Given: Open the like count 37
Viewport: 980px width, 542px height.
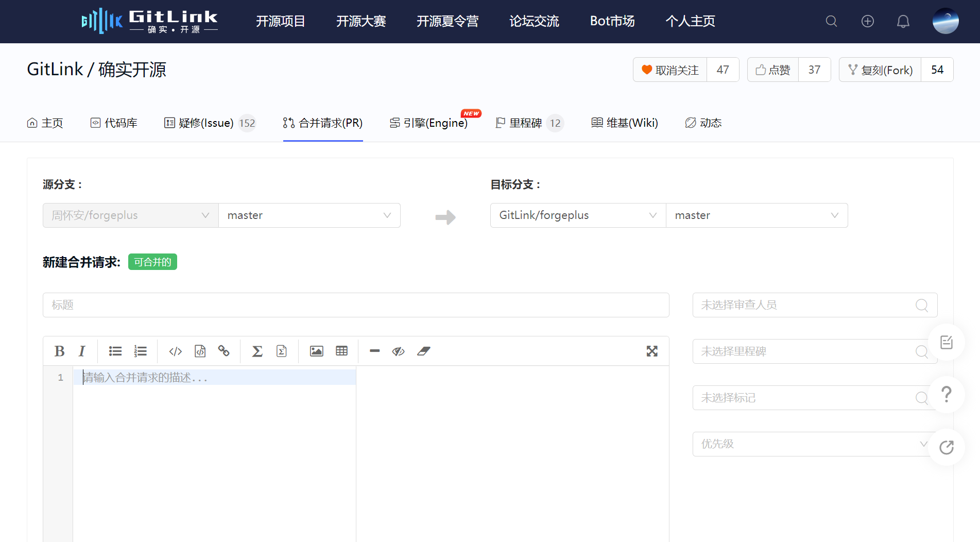Looking at the screenshot, I should pos(814,70).
